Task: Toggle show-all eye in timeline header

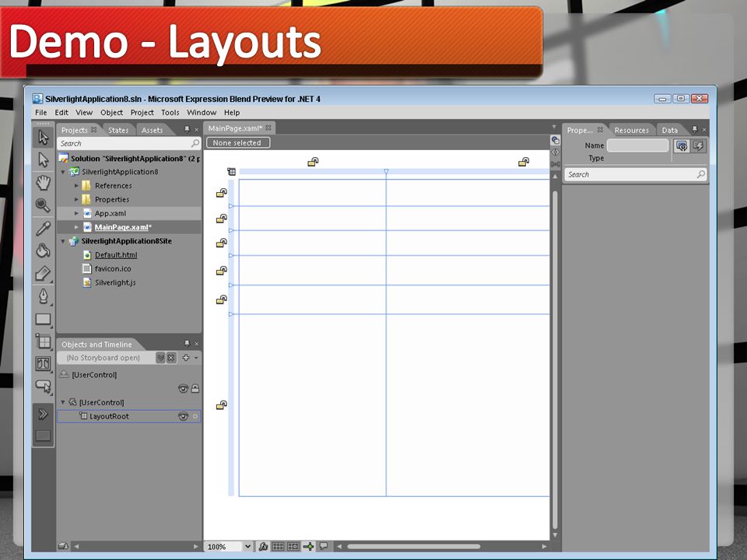Action: (183, 389)
